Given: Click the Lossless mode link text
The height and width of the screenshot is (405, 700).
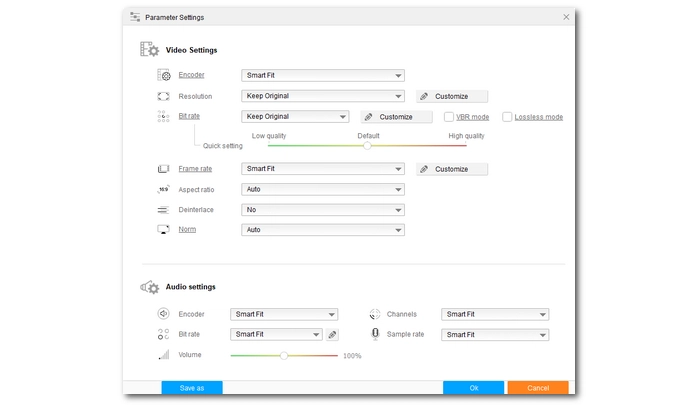Looking at the screenshot, I should (x=539, y=117).
